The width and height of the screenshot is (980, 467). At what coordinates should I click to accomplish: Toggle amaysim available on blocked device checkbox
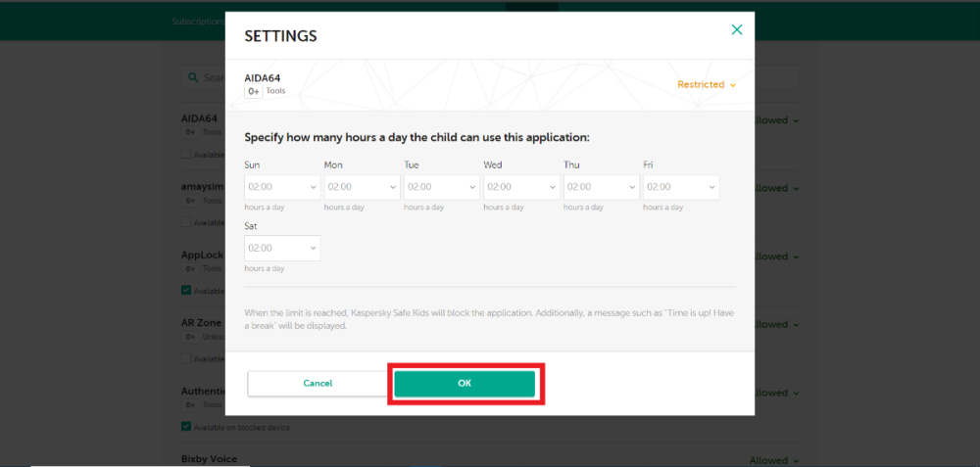[186, 221]
